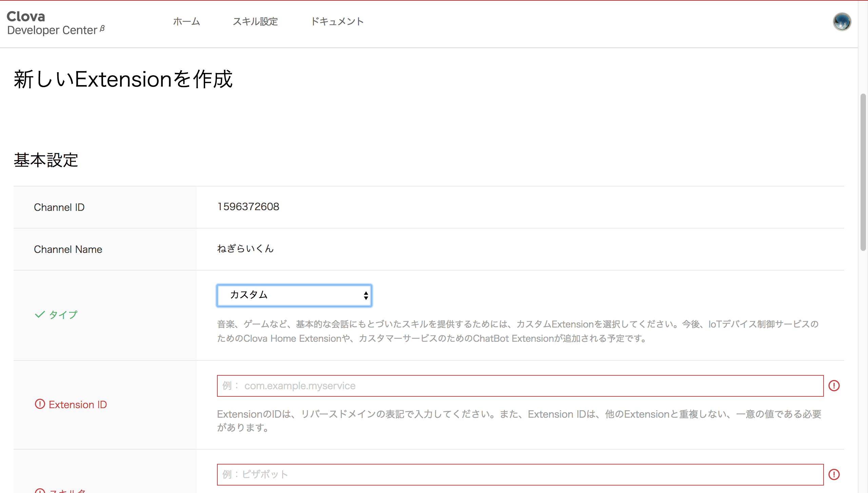The width and height of the screenshot is (868, 493).
Task: Click the Extension ID reverse-domain help text
Action: pos(519,421)
